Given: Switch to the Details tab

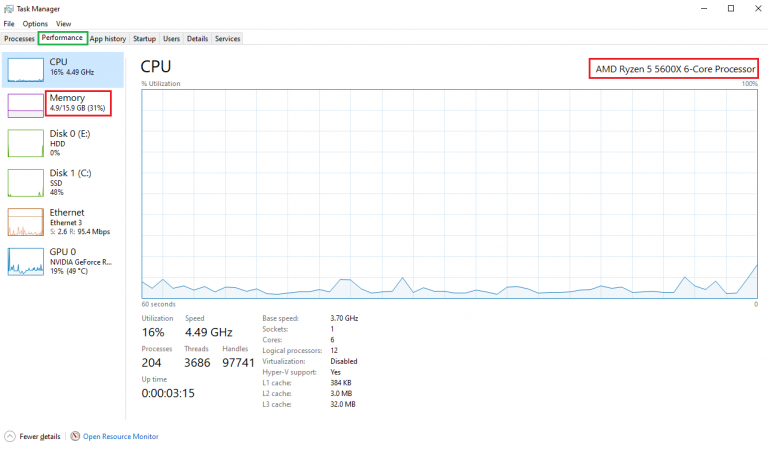Looking at the screenshot, I should click(x=197, y=39).
